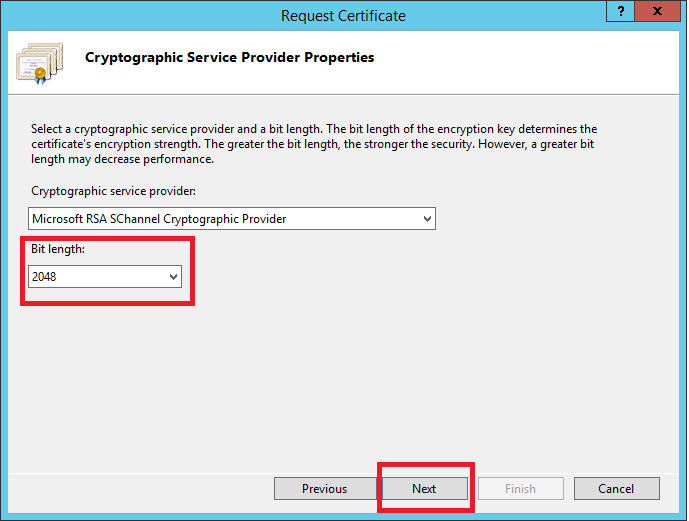Click the Cryptographic Service Provider Properties heading
Image resolution: width=689 pixels, height=521 pixels.
pyautogui.click(x=230, y=58)
